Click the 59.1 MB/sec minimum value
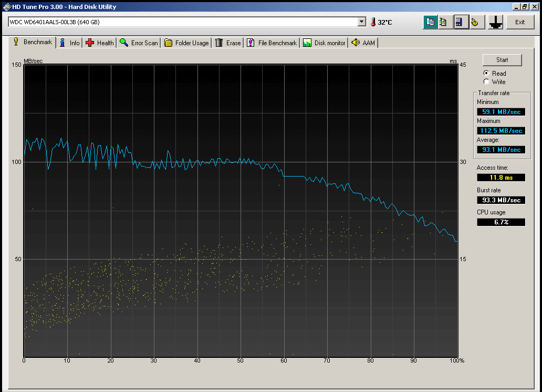The height and width of the screenshot is (392, 542). click(501, 112)
